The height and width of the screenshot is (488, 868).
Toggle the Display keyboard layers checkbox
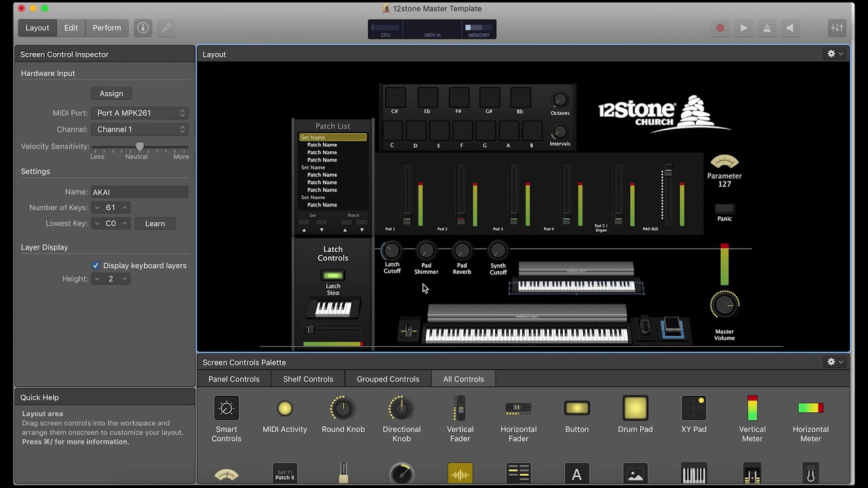(96, 266)
